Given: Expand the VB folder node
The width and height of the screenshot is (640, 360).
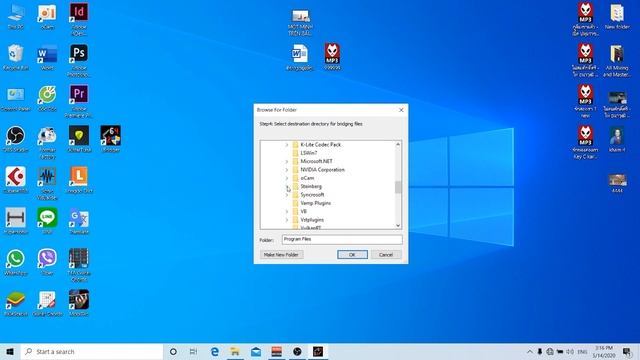Looking at the screenshot, I should 287,211.
